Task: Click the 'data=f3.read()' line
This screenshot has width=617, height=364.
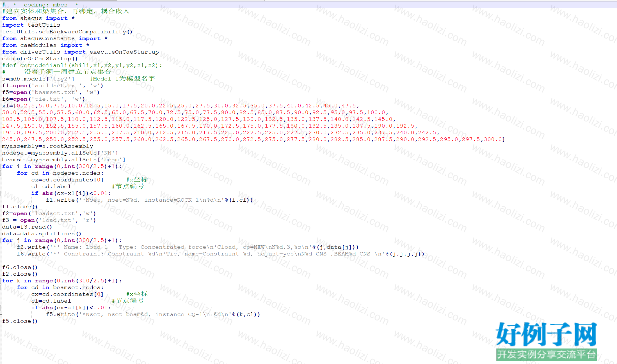Action: (27, 227)
